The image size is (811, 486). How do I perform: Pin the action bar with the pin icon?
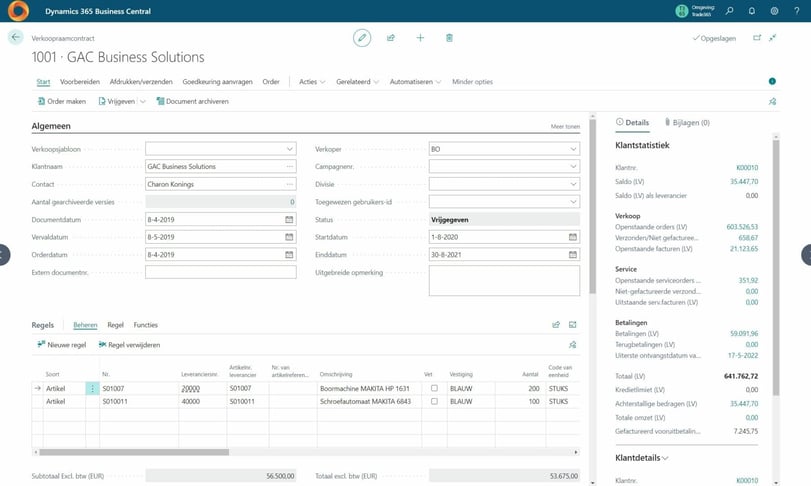point(772,101)
